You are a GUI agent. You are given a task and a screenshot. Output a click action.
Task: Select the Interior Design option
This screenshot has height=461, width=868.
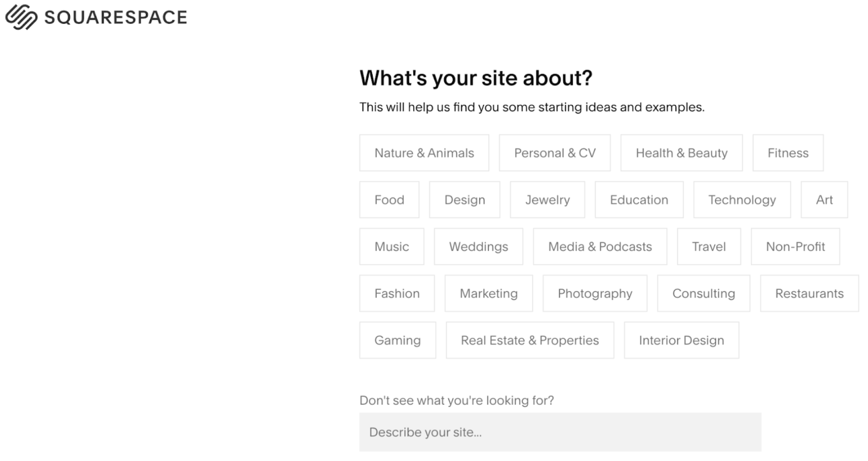coord(681,340)
